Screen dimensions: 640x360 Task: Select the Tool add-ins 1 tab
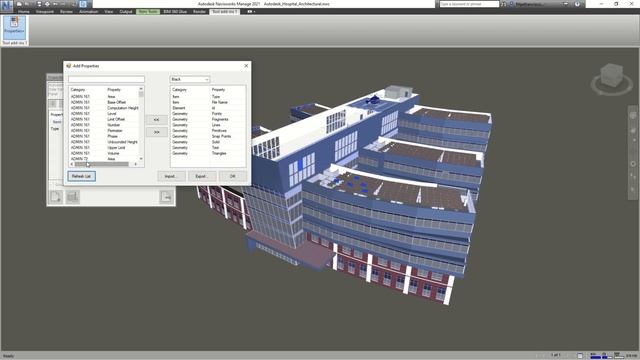pos(224,11)
